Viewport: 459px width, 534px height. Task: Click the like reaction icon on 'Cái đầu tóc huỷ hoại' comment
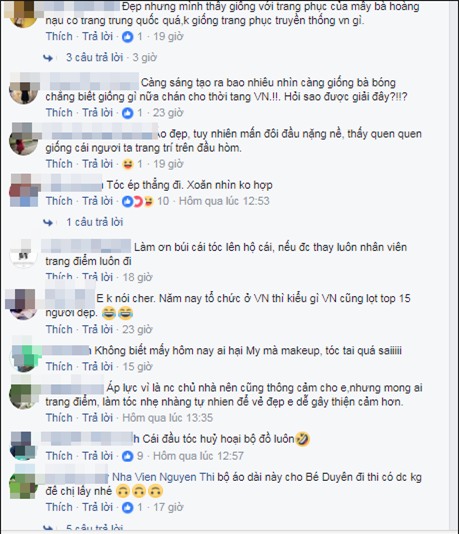(128, 456)
